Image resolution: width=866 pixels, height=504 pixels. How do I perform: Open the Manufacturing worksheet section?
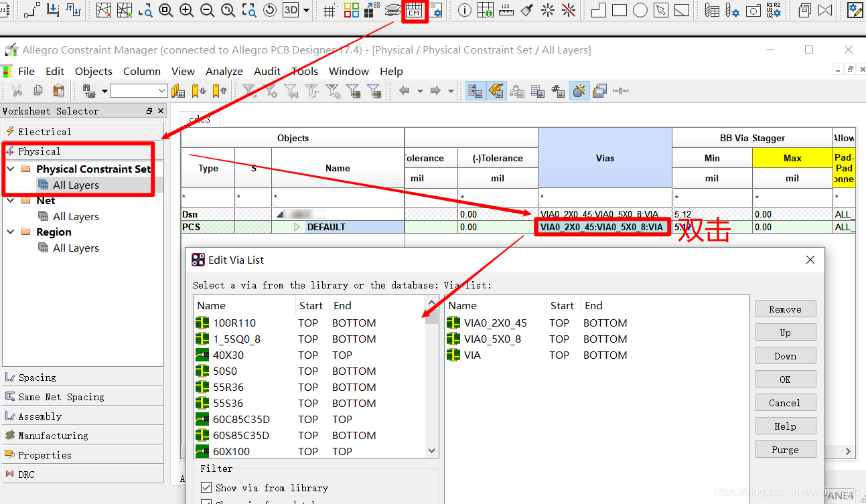83,436
